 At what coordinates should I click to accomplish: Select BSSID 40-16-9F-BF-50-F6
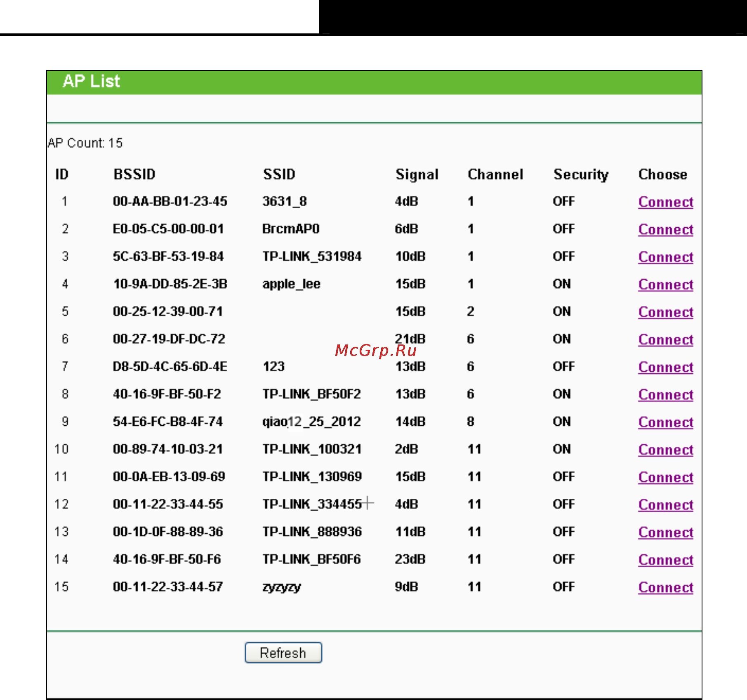tap(167, 559)
